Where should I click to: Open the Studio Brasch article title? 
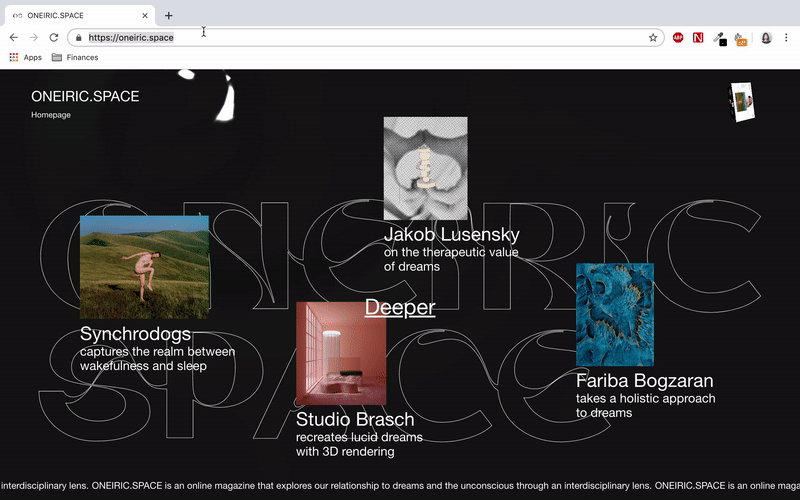click(355, 419)
